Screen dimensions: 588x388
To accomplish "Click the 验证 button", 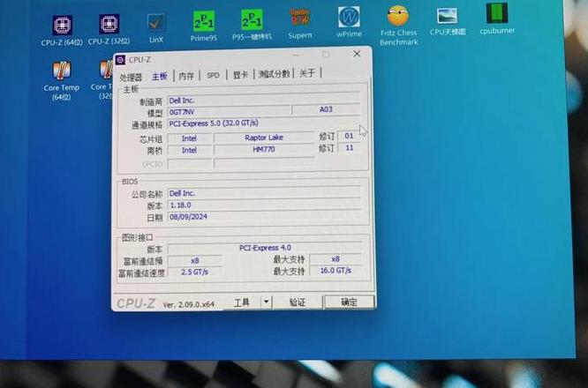I will (x=298, y=302).
